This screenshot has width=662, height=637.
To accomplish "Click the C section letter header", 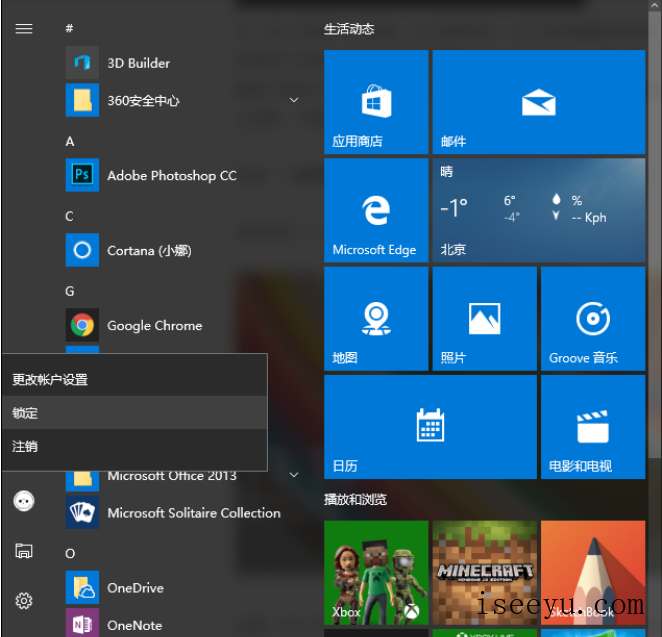I will click(70, 217).
